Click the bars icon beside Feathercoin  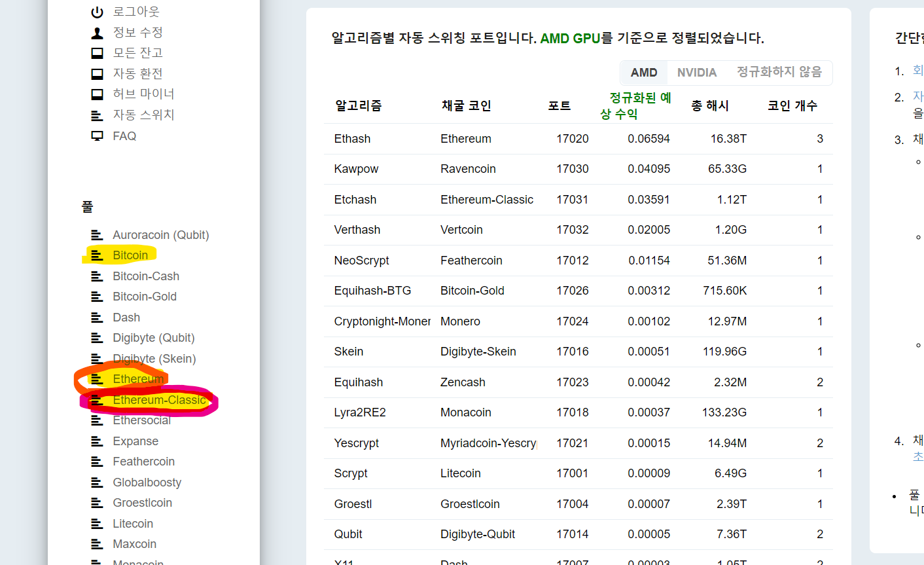point(97,462)
